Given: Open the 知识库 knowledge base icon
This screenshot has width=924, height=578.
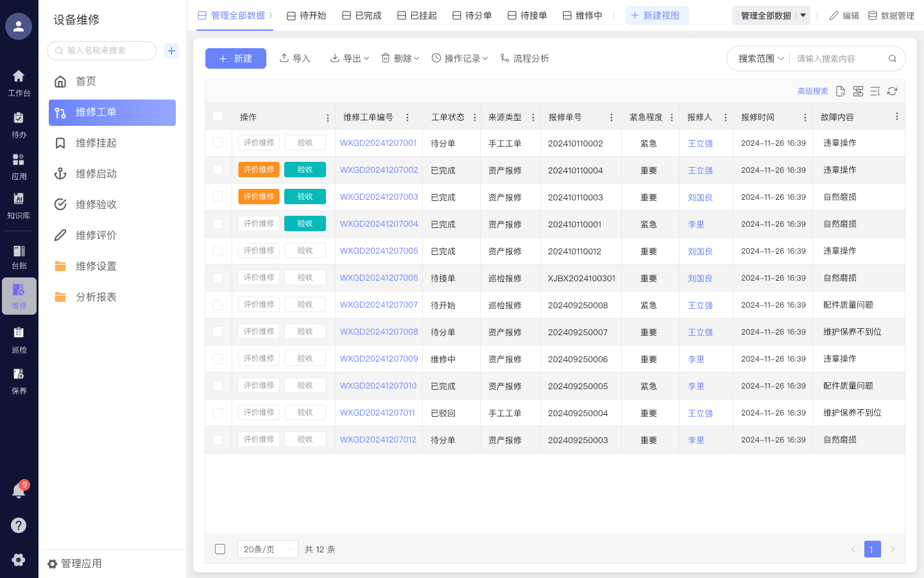Looking at the screenshot, I should click(x=19, y=206).
